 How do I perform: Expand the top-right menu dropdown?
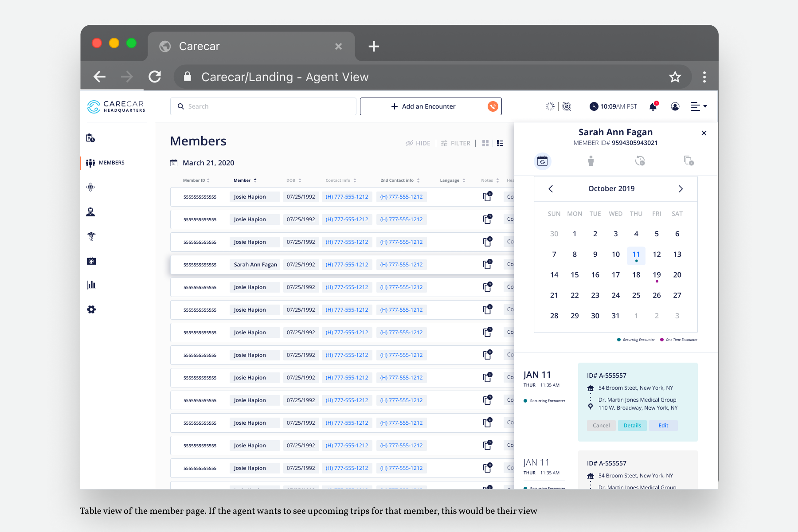[699, 106]
